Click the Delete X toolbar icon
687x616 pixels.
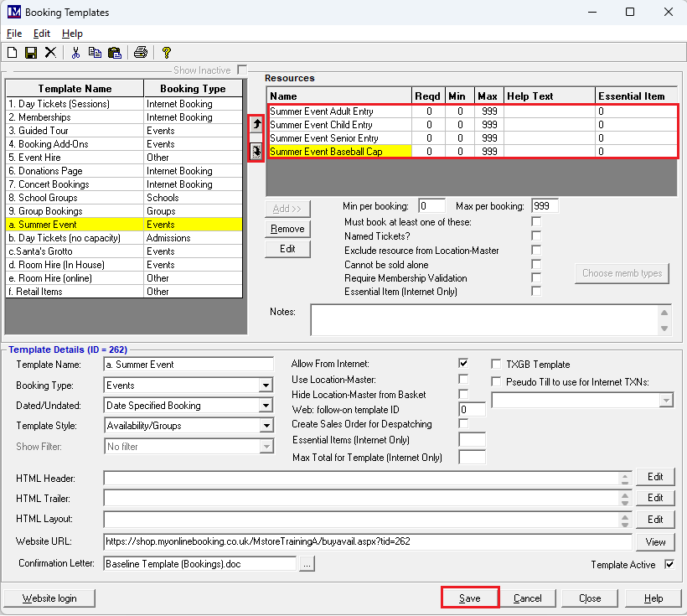(x=50, y=52)
